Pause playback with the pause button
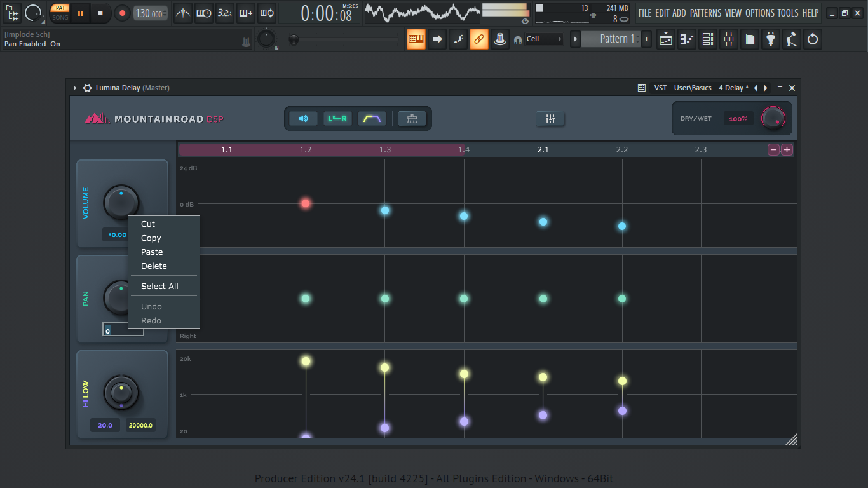Viewport: 868px width, 488px height. tap(81, 13)
